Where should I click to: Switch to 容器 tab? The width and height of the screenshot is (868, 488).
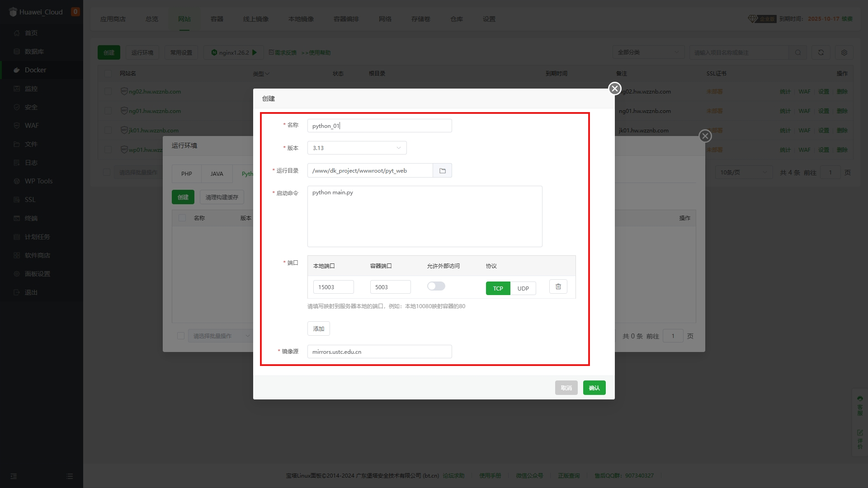(x=217, y=19)
